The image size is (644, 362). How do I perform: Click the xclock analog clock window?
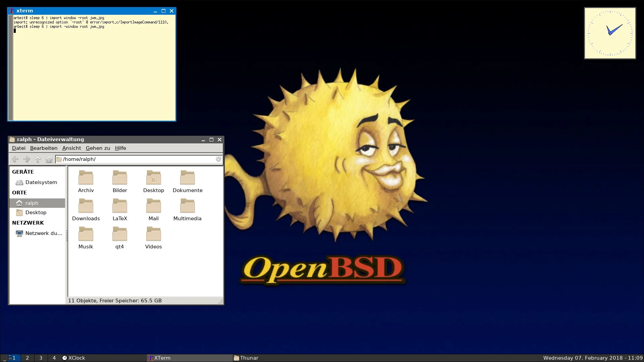pos(610,33)
